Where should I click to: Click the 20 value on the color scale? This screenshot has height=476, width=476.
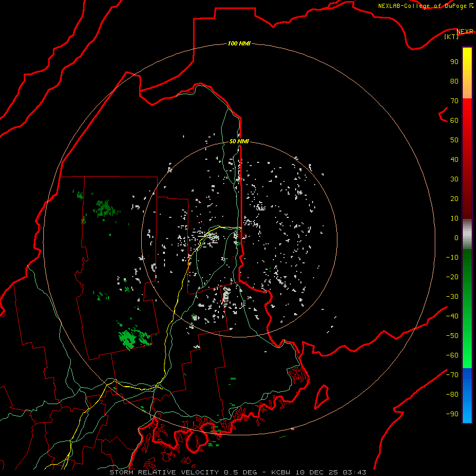click(x=454, y=198)
